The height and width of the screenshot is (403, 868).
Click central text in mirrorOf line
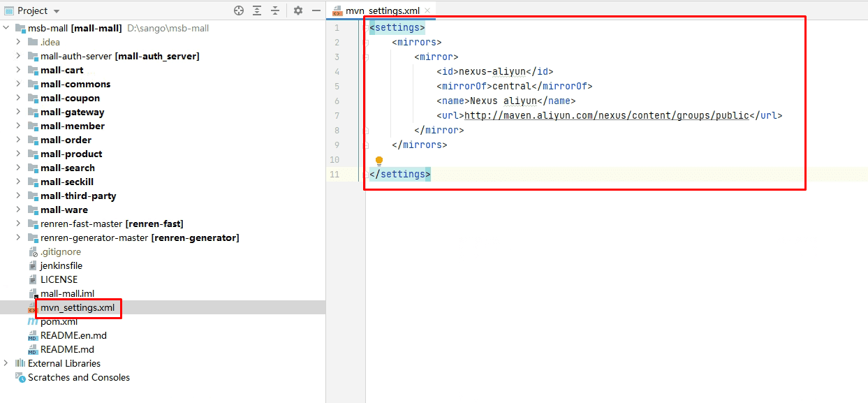click(512, 86)
